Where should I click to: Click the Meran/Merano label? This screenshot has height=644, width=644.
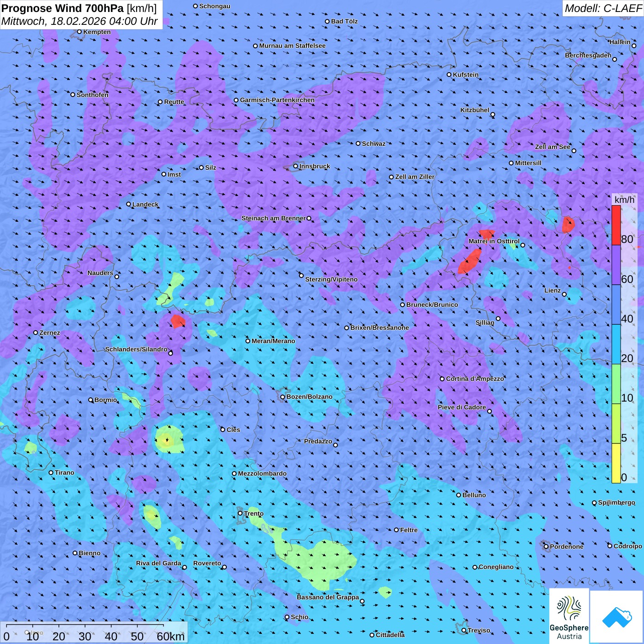tap(273, 341)
